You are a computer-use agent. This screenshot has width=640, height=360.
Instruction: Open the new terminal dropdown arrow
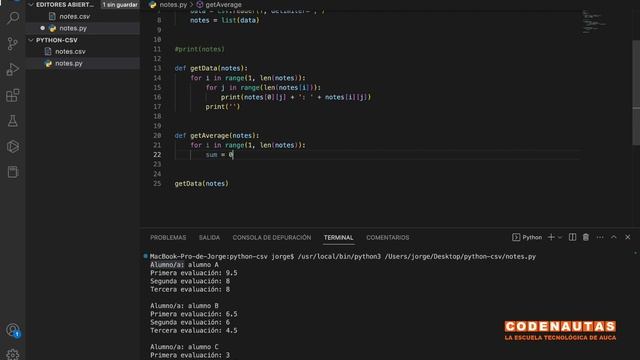click(560, 237)
